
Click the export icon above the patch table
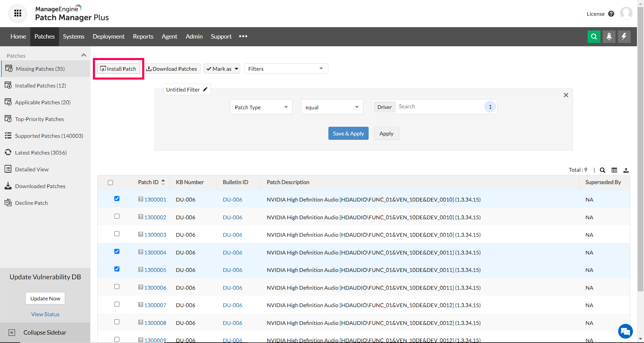(x=627, y=170)
